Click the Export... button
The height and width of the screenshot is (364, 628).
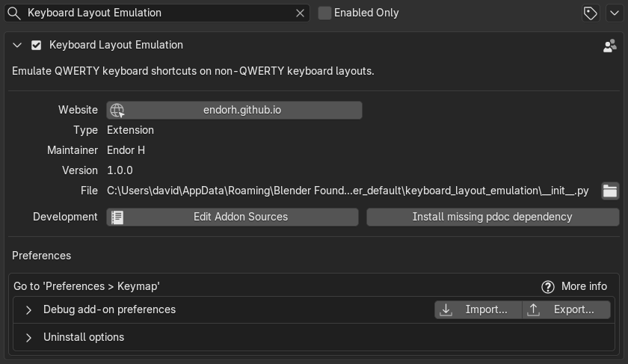[567, 309]
